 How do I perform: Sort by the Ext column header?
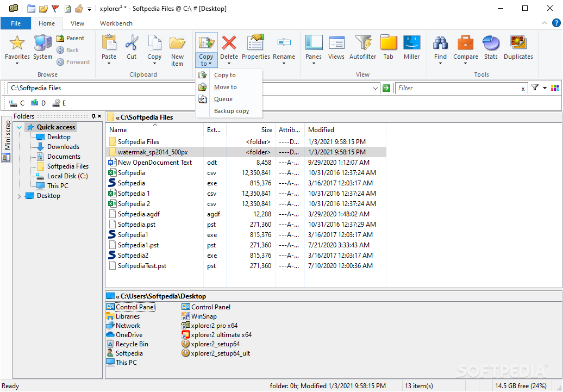[215, 130]
